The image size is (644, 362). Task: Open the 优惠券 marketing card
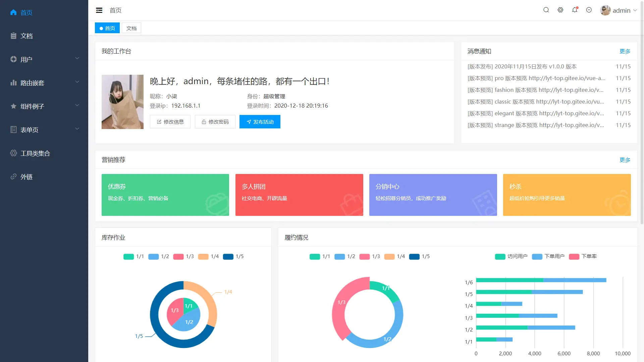coord(165,195)
